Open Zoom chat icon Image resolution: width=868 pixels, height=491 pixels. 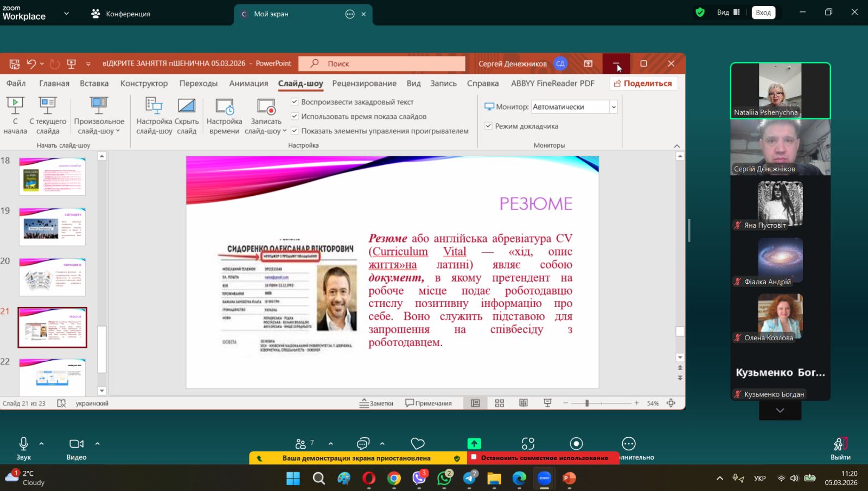(363, 444)
